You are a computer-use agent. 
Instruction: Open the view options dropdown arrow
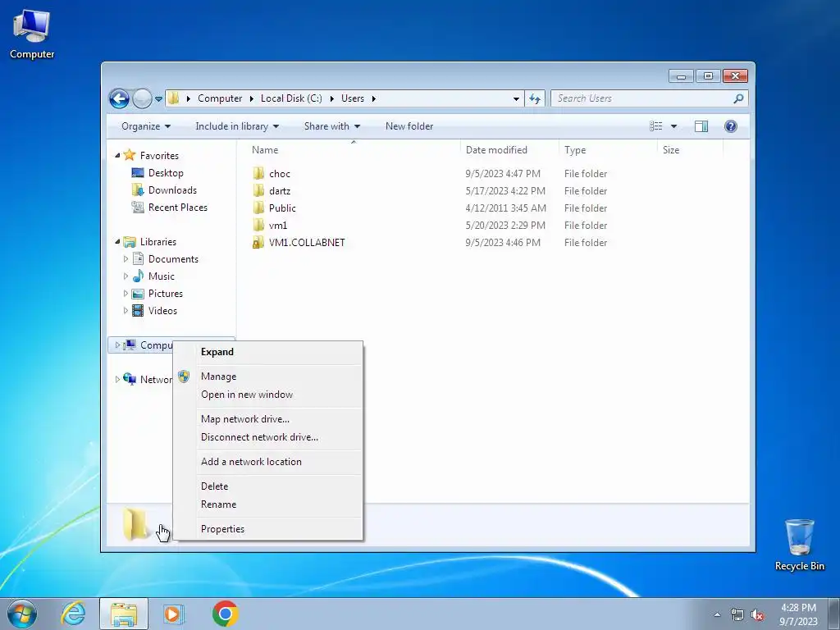tap(674, 126)
